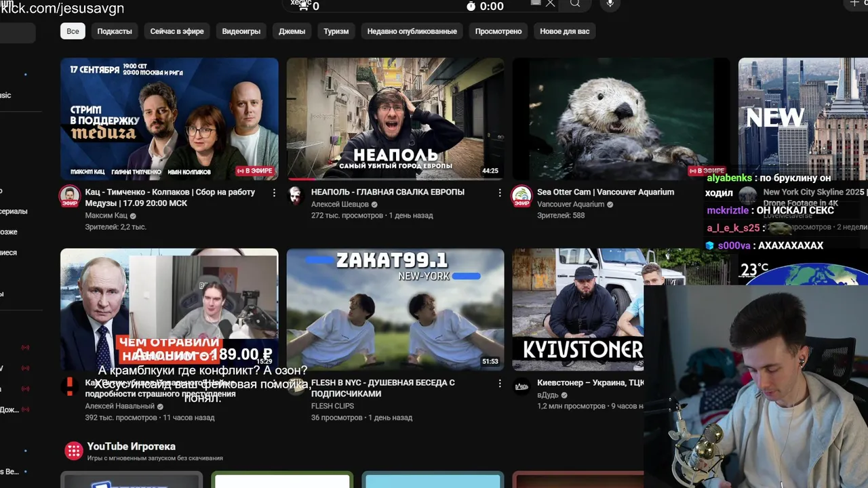
Task: Open the Алексей Шевцов channel name link
Action: (x=340, y=204)
